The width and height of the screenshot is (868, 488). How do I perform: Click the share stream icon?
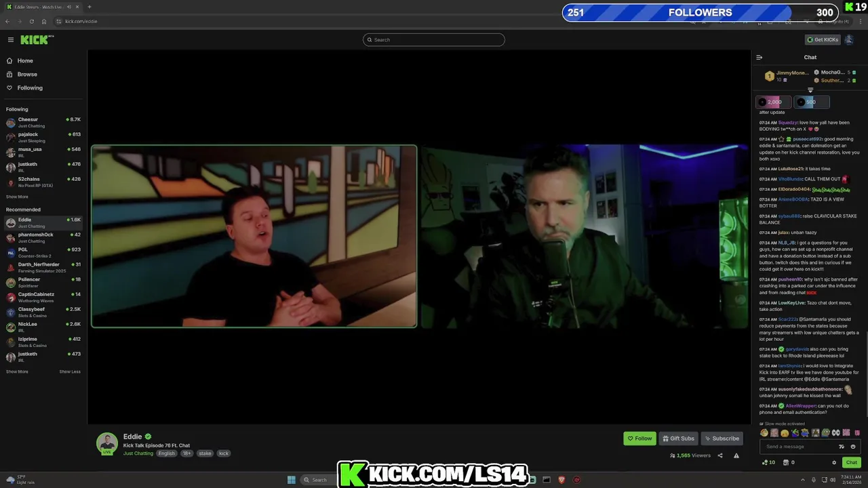pos(720,455)
